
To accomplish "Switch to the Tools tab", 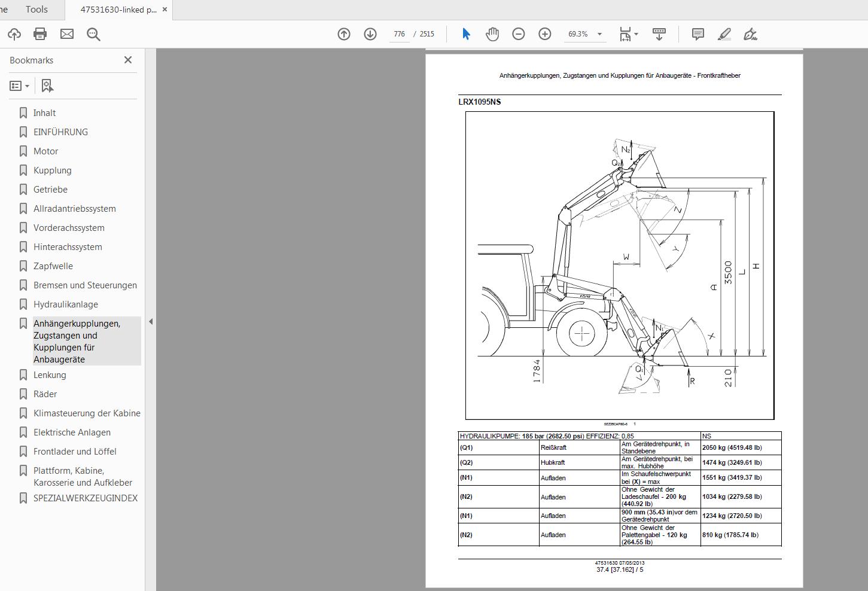I will 36,9.
